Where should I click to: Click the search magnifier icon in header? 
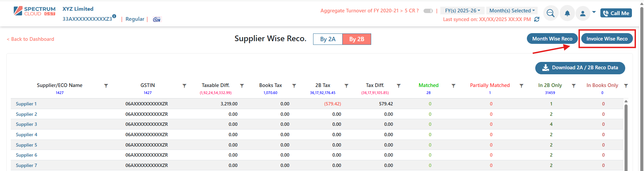[550, 13]
